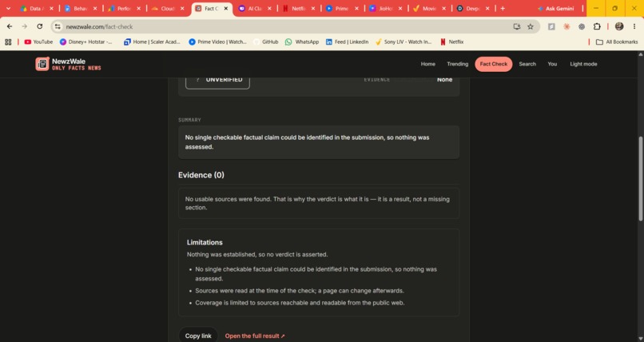Close the AI Cla browser tab
644x342 pixels.
(x=269, y=8)
